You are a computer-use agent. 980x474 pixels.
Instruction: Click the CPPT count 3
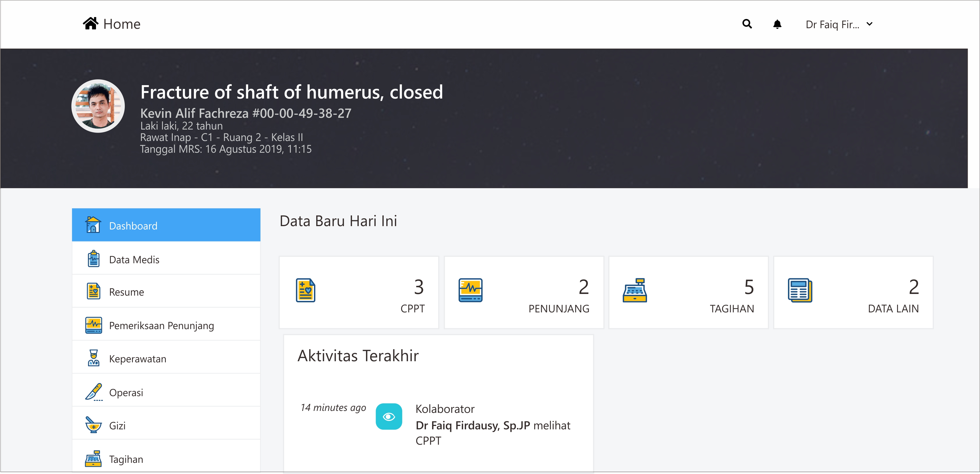[419, 287]
